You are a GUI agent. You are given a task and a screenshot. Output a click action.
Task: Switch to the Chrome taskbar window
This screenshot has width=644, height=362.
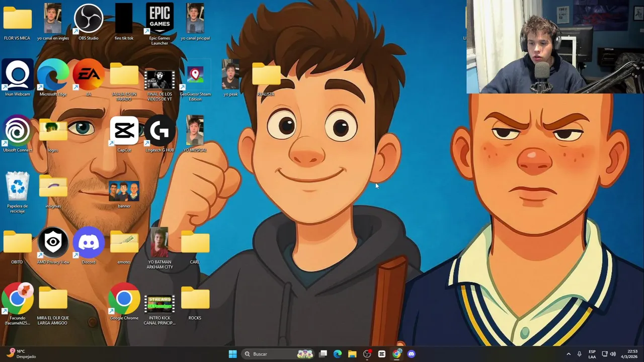click(396, 354)
